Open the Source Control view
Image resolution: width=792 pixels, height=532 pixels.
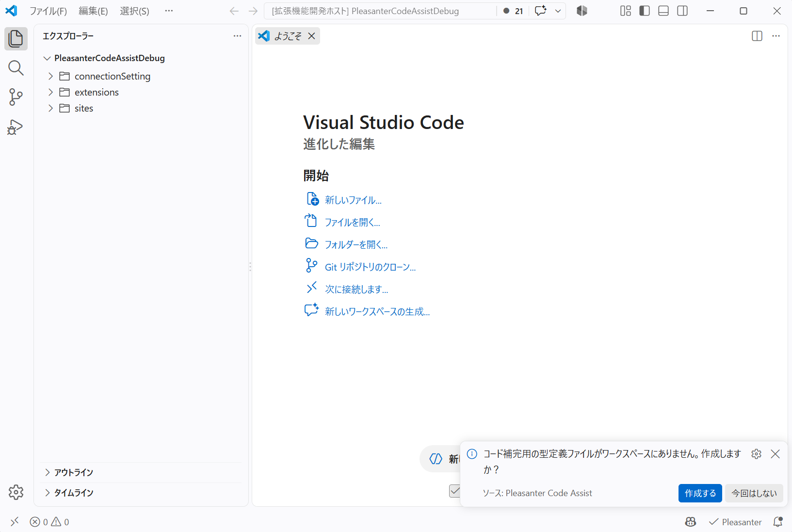pyautogui.click(x=16, y=97)
